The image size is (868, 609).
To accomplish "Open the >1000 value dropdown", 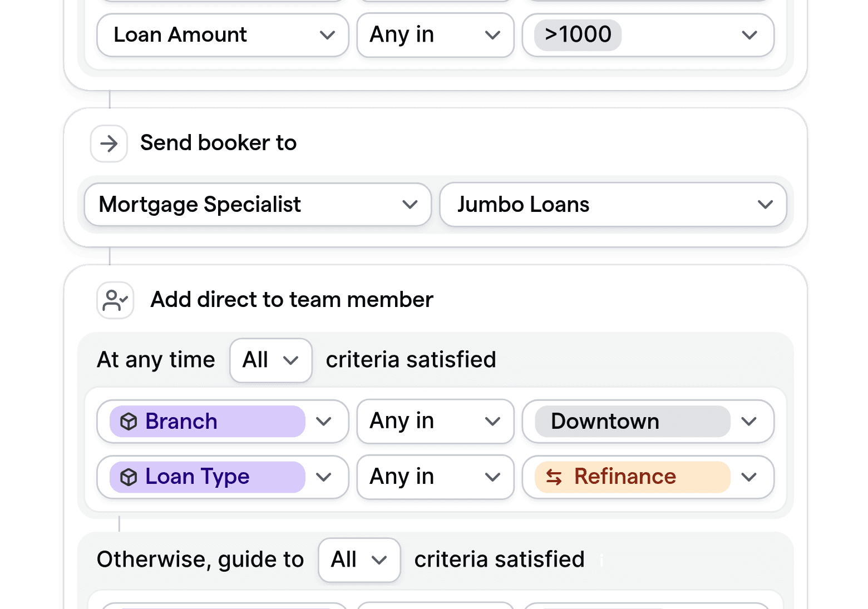I will coord(749,35).
